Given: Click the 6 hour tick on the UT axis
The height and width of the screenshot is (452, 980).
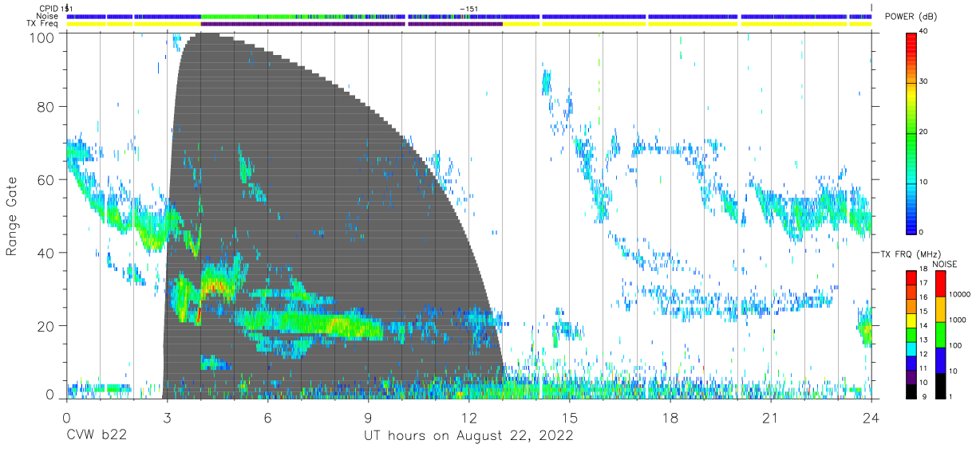Looking at the screenshot, I should click(267, 418).
